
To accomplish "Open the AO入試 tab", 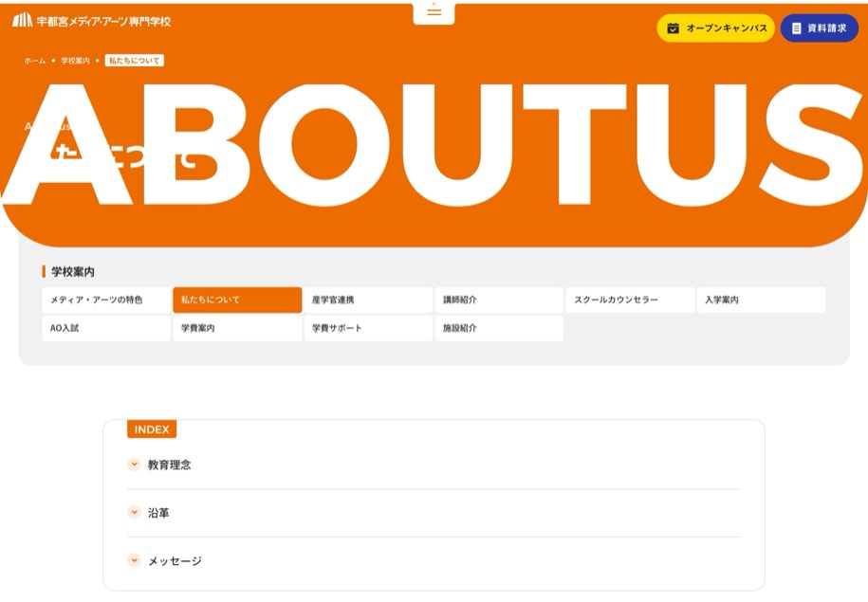I will pyautogui.click(x=106, y=328).
